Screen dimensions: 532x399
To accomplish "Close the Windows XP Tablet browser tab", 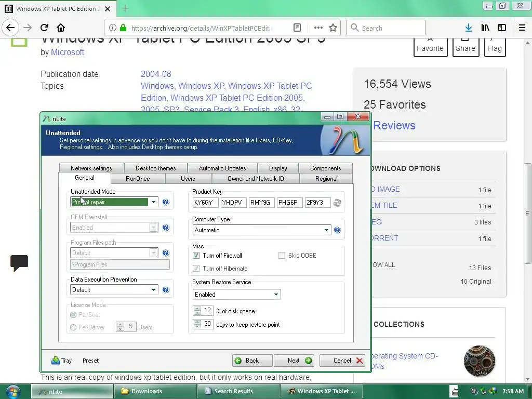I will point(108,9).
